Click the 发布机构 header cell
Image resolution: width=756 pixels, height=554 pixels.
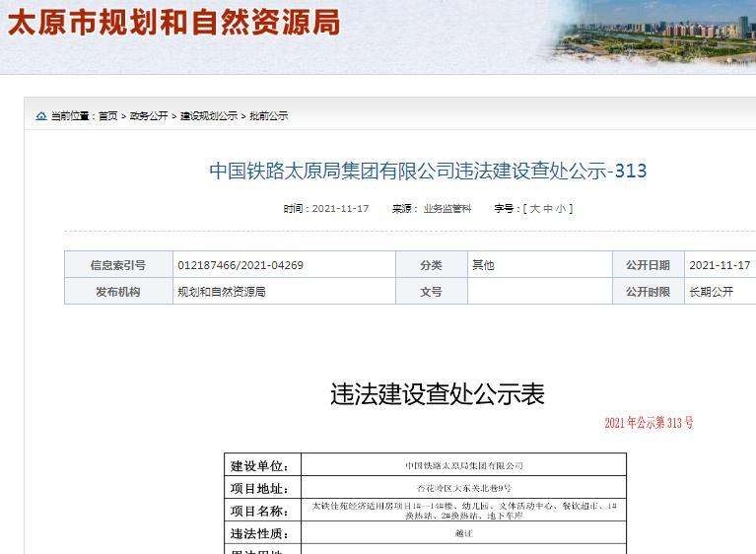click(118, 291)
